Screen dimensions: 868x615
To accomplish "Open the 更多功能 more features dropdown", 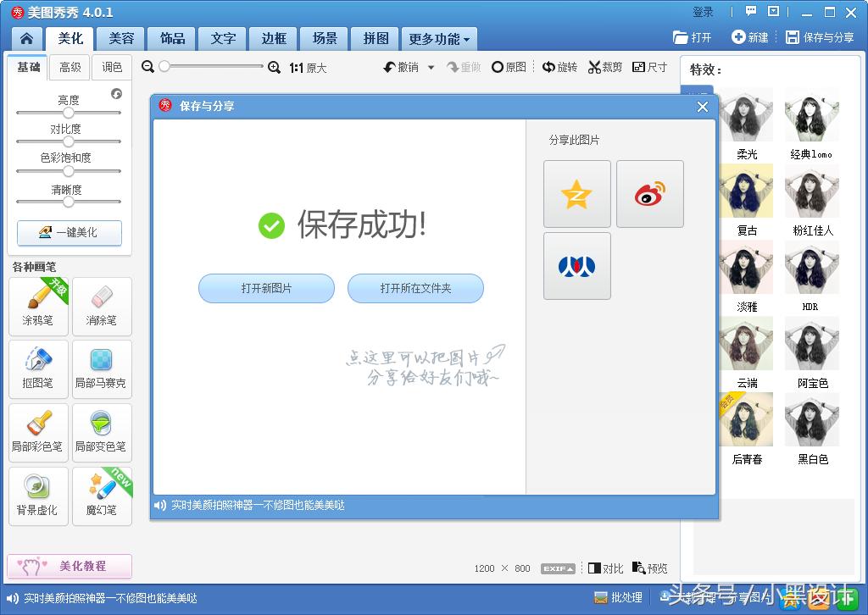I will click(438, 38).
